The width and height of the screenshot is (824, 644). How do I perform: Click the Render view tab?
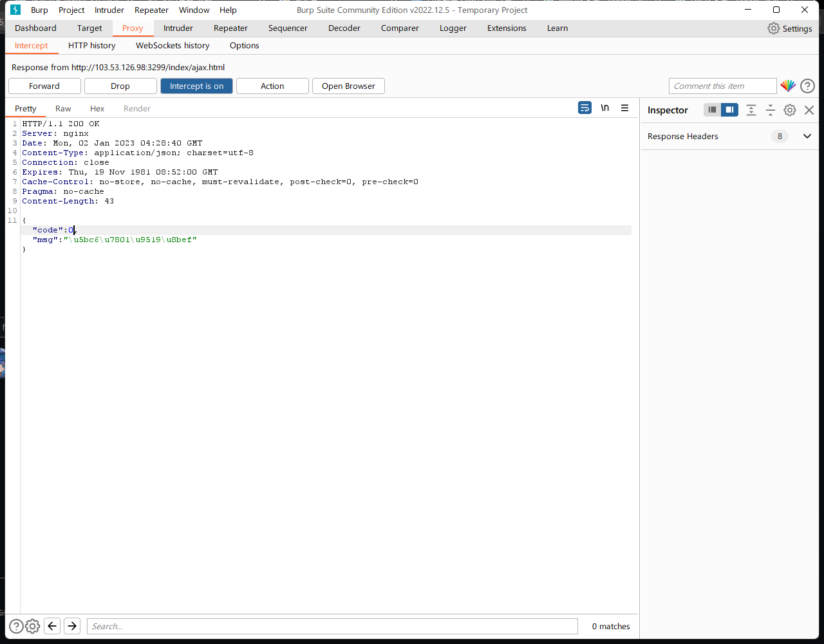point(137,109)
